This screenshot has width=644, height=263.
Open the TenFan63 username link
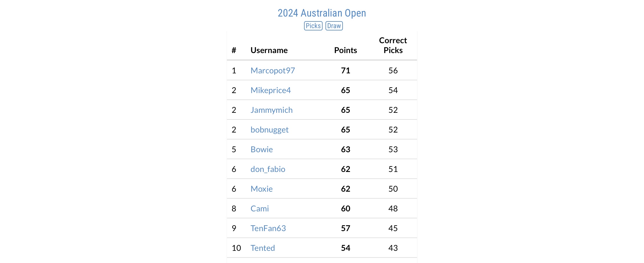click(x=268, y=228)
